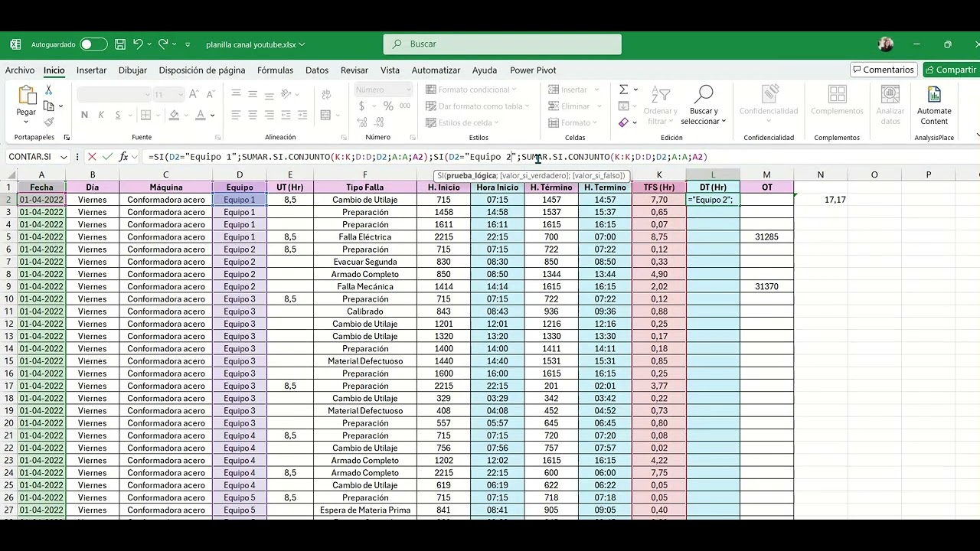Expand the AutoSum dropdown arrow
The height and width of the screenshot is (551, 980).
pos(635,90)
